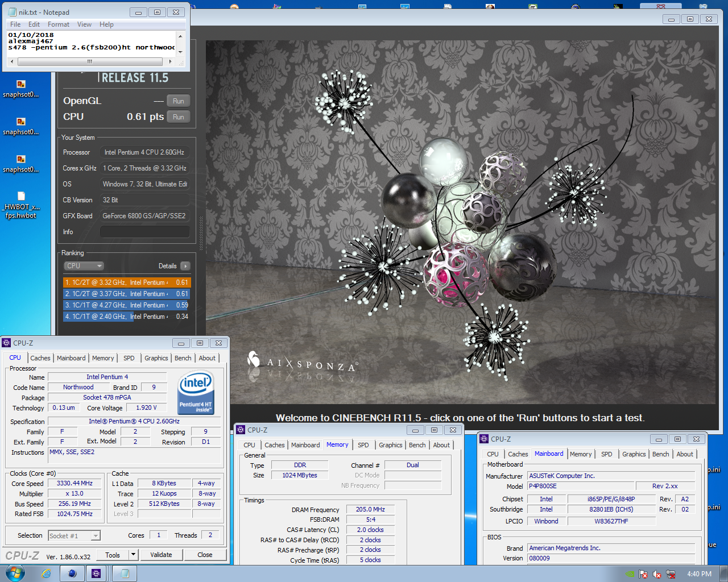This screenshot has width=728, height=582.
Task: Click the BIOS brand American Megatrends Inc.
Action: point(611,548)
